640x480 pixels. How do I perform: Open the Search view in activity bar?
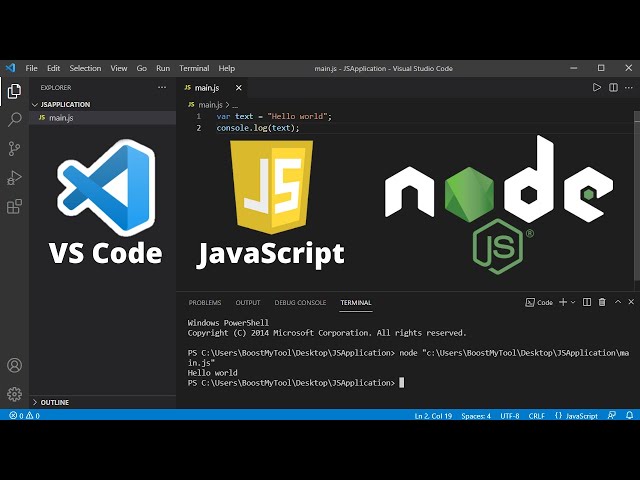tap(14, 119)
